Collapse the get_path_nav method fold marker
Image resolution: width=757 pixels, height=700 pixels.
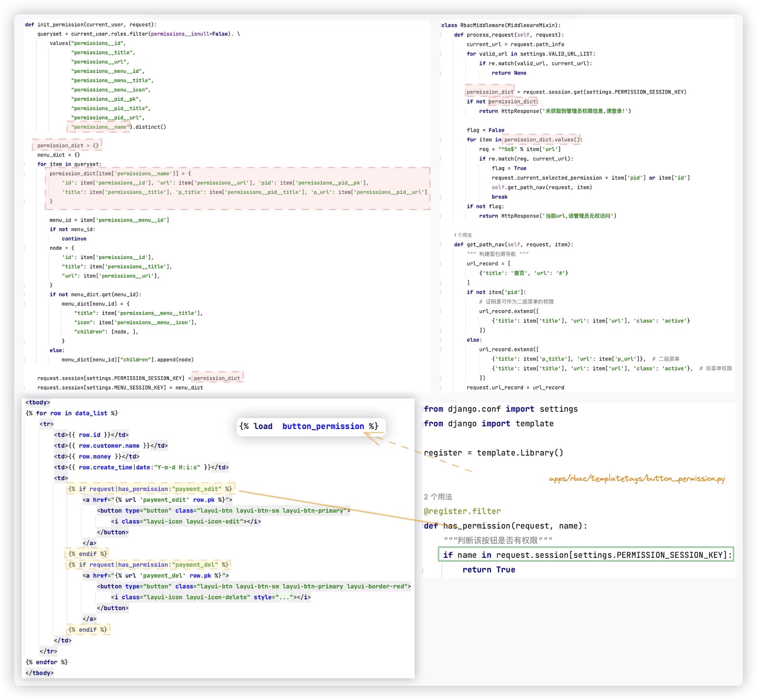[x=441, y=245]
